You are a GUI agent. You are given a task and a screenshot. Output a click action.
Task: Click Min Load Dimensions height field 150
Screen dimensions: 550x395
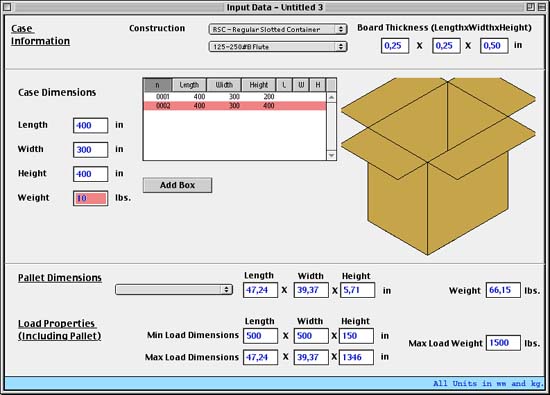click(356, 336)
